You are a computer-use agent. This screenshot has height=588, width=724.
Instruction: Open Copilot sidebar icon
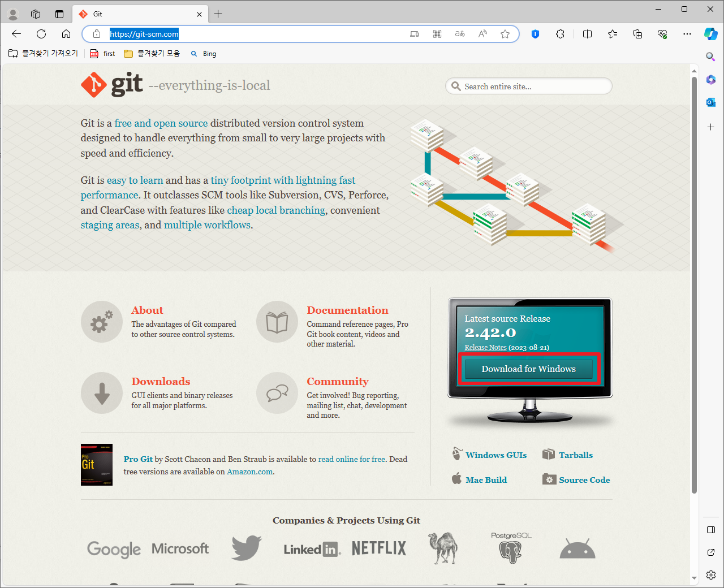pyautogui.click(x=711, y=34)
